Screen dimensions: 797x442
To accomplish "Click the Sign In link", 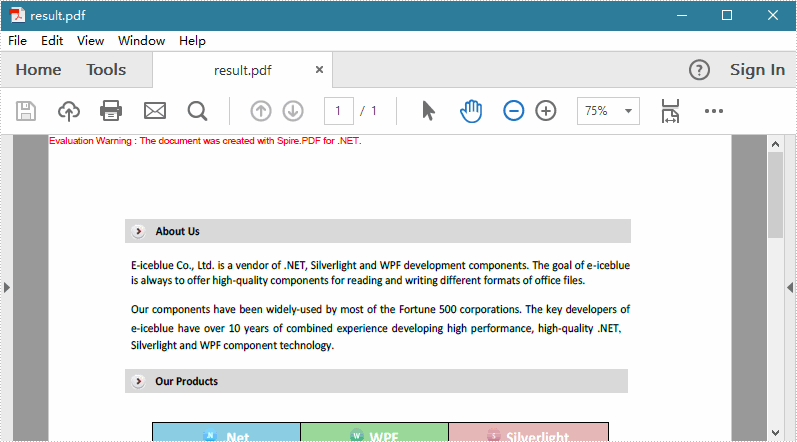I will click(x=757, y=70).
